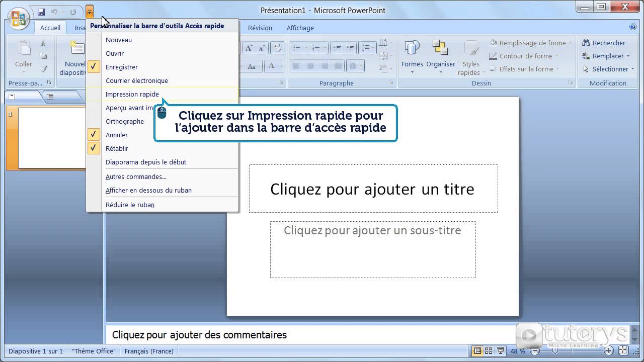Click the Save floppy disk icon
Viewport: 644px width, 362px height.
click(x=42, y=12)
